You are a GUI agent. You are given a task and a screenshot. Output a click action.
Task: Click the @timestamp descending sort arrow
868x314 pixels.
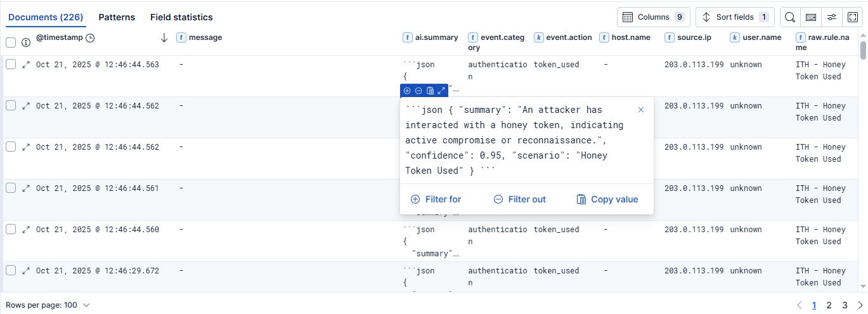[164, 38]
